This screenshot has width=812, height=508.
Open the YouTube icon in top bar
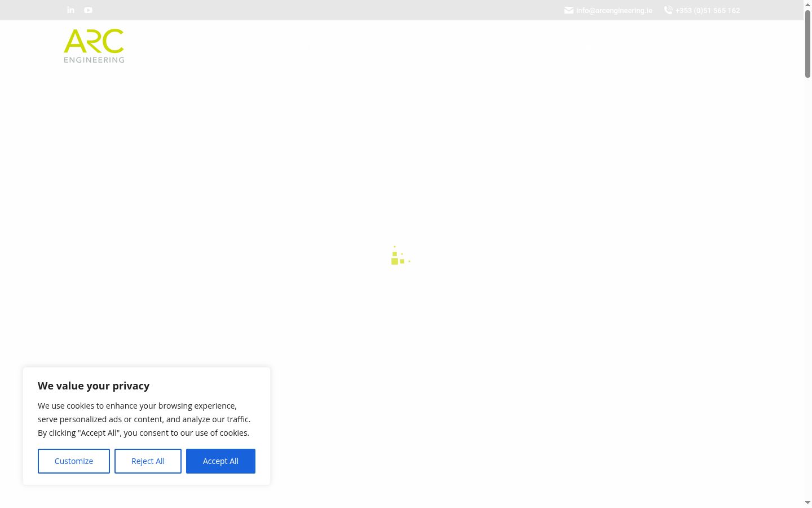(x=89, y=10)
